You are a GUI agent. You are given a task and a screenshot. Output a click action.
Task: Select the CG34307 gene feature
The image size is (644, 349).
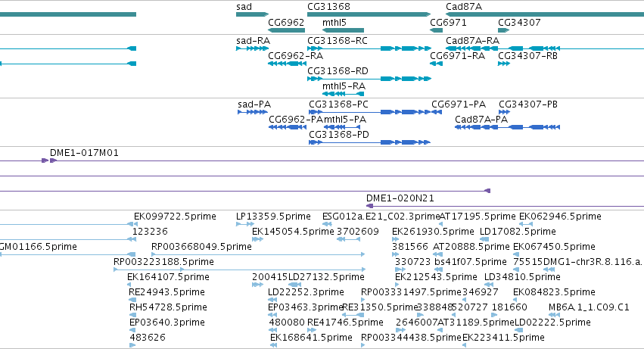tap(503, 30)
